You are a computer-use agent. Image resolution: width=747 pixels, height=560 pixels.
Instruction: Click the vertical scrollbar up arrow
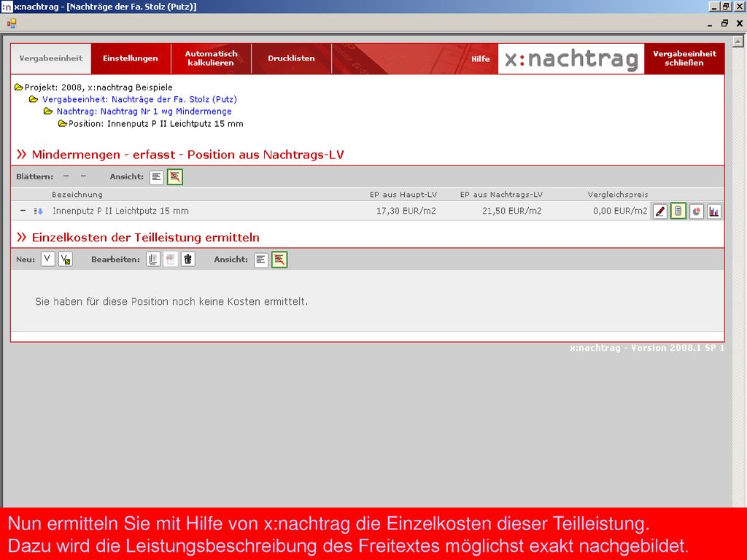pos(738,42)
